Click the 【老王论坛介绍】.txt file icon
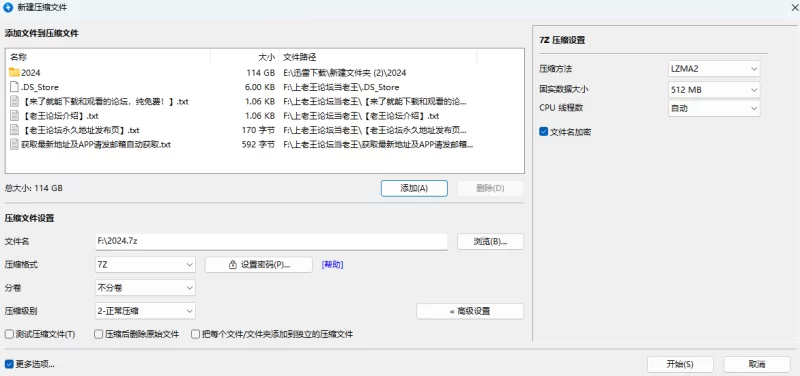Viewport: 800px width, 376px height. pos(14,116)
